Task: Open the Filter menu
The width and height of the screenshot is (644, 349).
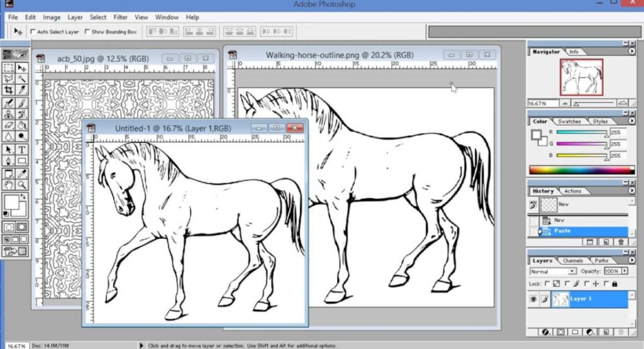Action: pyautogui.click(x=121, y=17)
